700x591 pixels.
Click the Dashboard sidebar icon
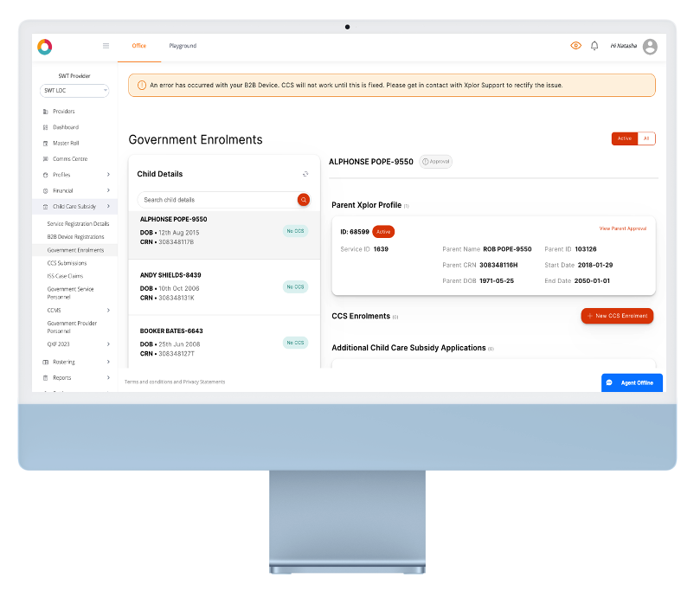45,127
